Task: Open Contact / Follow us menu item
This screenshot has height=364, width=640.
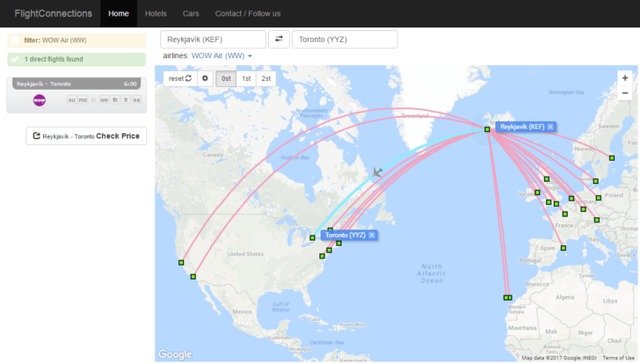Action: coord(248,13)
